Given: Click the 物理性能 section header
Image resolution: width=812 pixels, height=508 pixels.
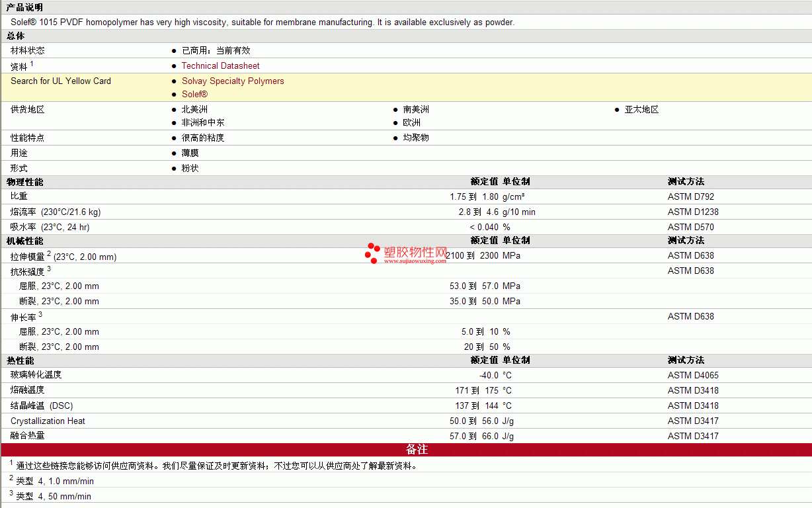Looking at the screenshot, I should click(24, 182).
